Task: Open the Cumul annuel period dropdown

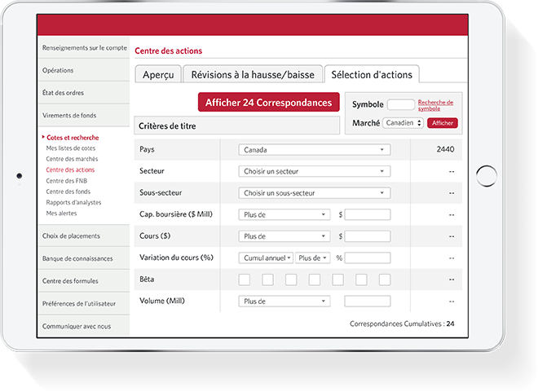Action: [x=266, y=258]
